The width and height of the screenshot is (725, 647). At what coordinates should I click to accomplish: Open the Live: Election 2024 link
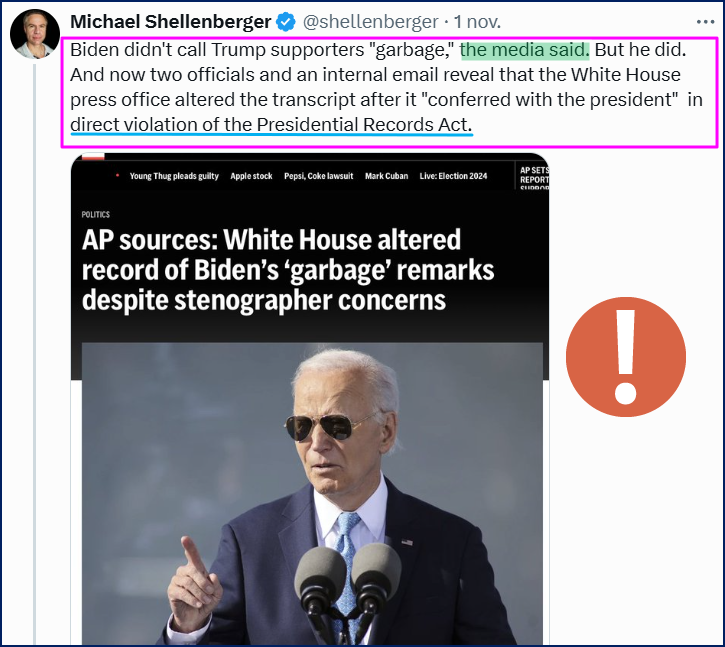click(x=453, y=176)
